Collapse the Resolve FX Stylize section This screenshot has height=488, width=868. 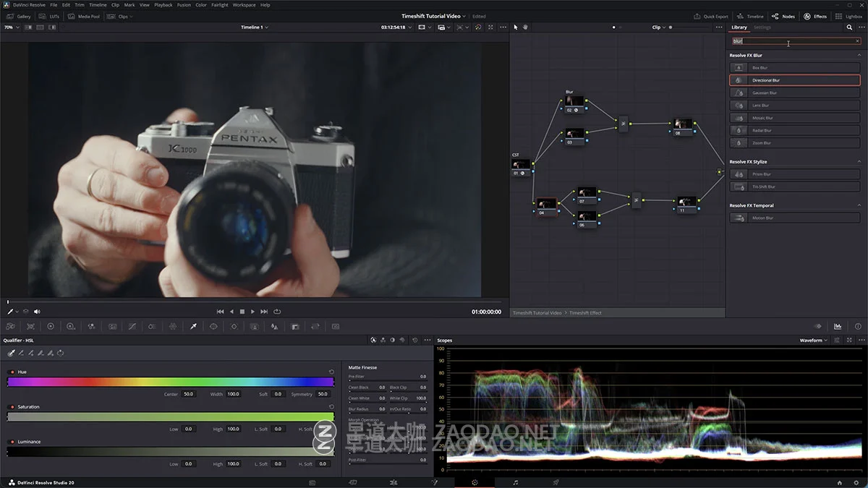point(859,162)
